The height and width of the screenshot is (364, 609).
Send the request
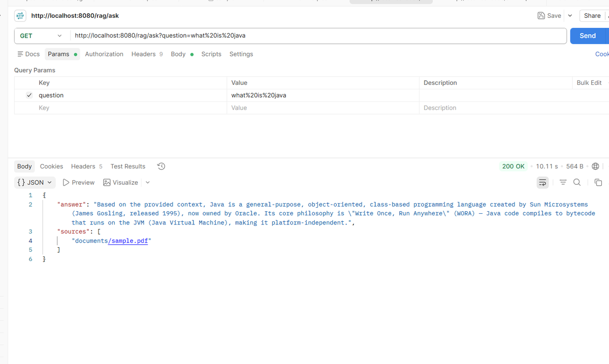587,36
